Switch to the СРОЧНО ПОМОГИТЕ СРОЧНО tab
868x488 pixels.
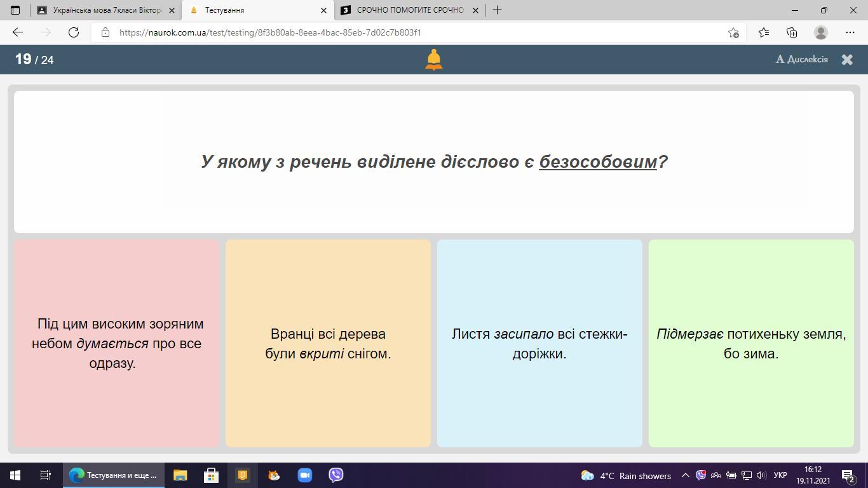tap(410, 10)
